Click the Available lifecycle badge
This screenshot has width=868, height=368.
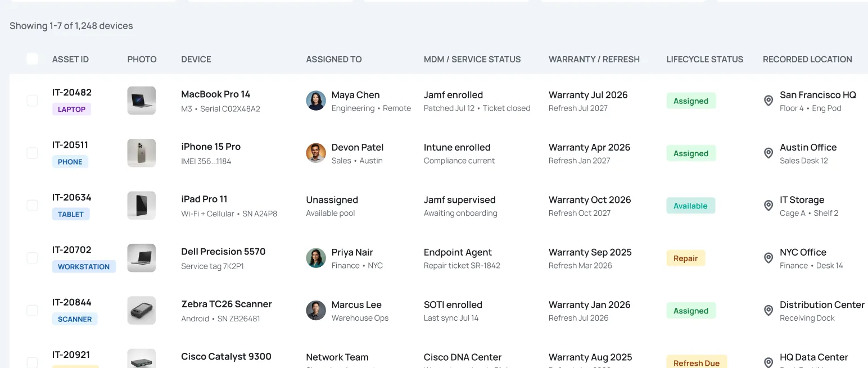[x=691, y=206]
